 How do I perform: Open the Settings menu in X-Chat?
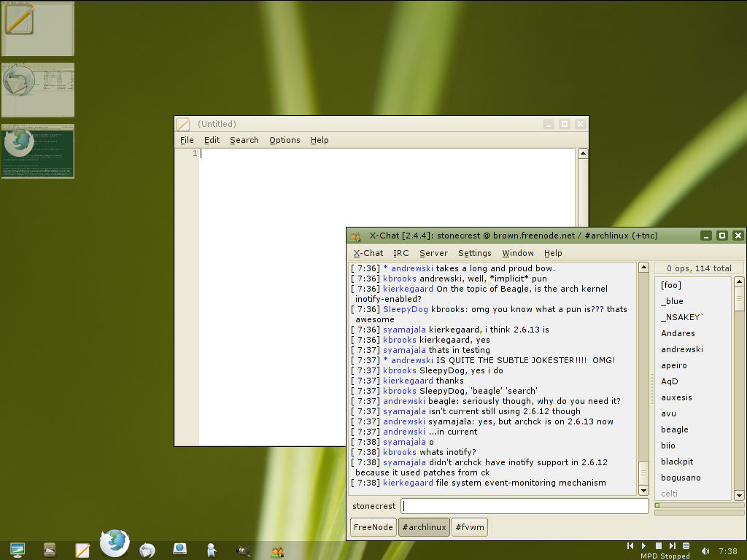[x=474, y=253]
